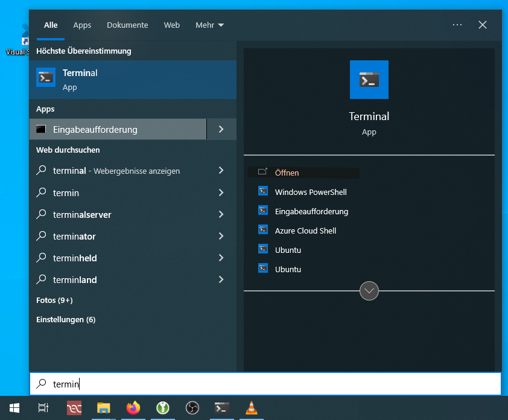Select the Alle tab
508x420 pixels.
(51, 25)
